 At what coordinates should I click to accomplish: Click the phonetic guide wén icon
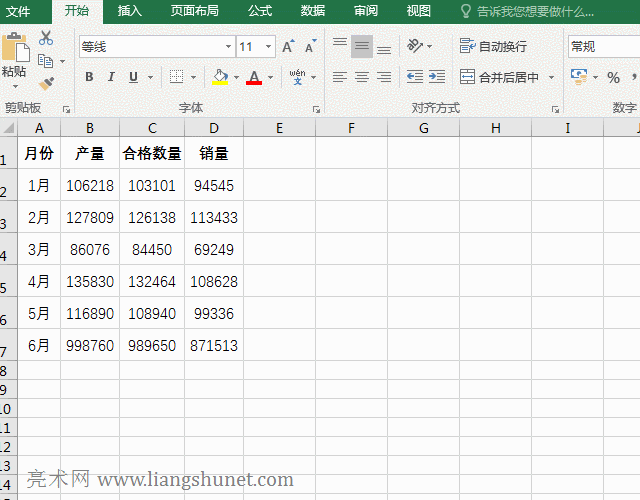point(298,77)
